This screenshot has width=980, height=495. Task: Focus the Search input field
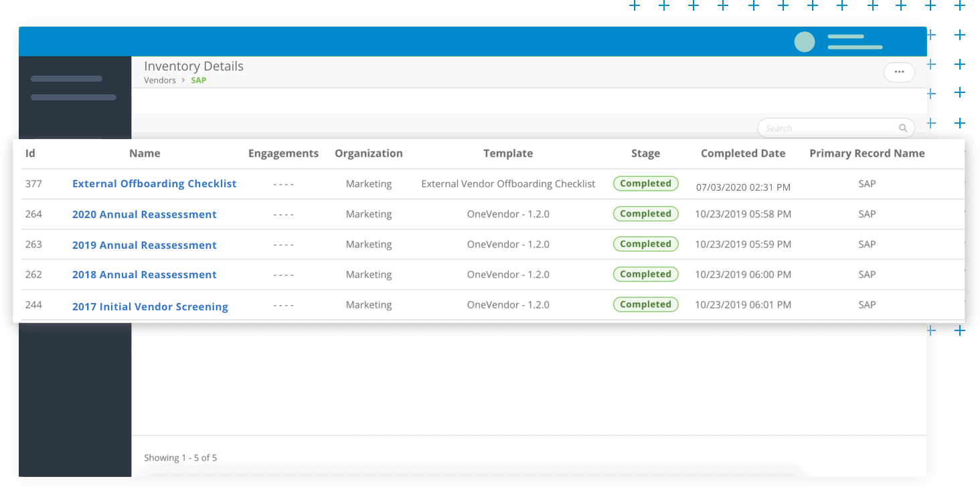point(835,128)
